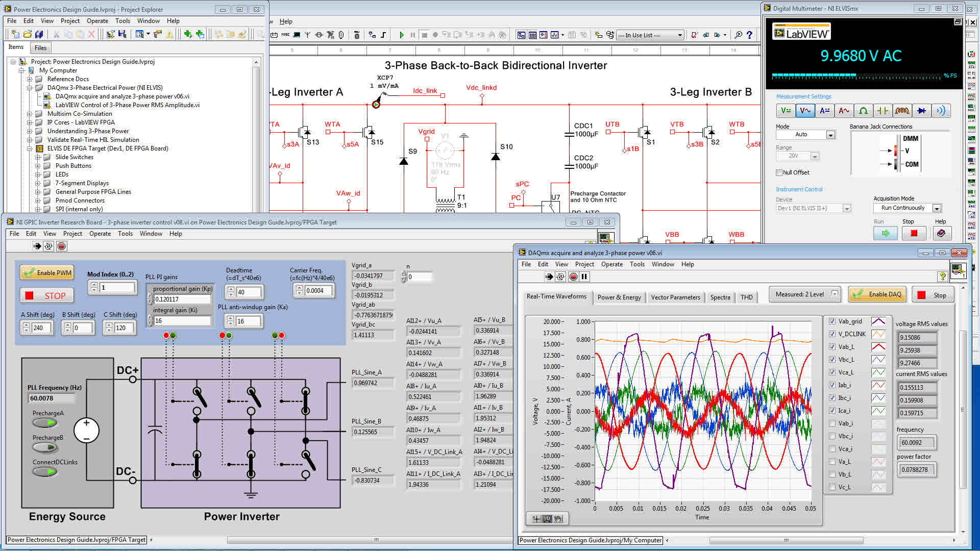Click Vab_grid purple plot color swatch

878,321
